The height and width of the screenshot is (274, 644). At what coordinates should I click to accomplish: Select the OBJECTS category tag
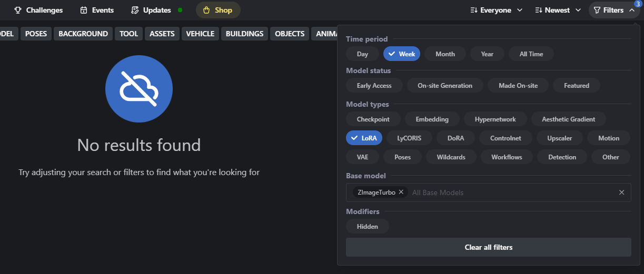coord(290,34)
